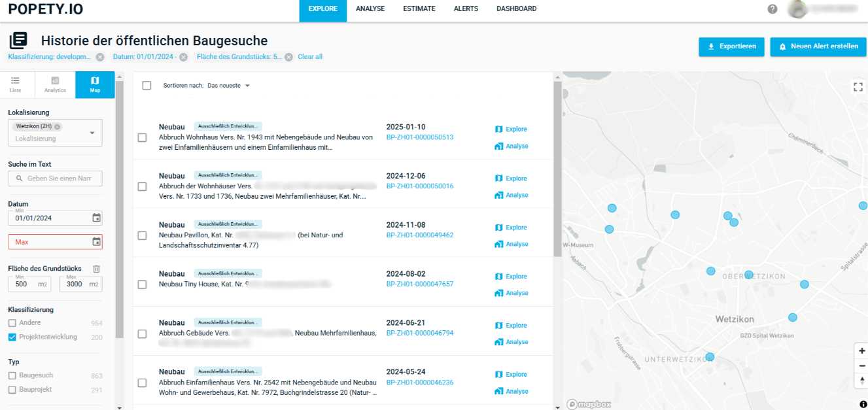Enable the Baugesuch type checkbox
Image resolution: width=868 pixels, height=410 pixels.
tap(12, 376)
